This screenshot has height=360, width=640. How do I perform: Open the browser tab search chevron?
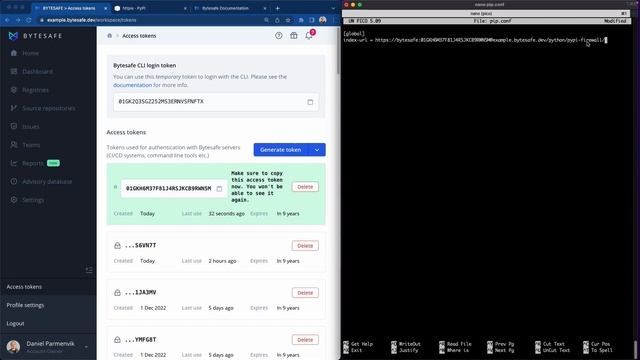click(333, 8)
